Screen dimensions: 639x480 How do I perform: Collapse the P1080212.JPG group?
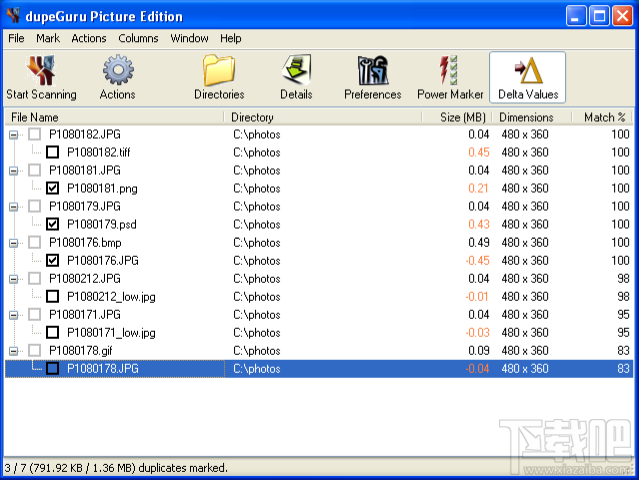coord(13,279)
